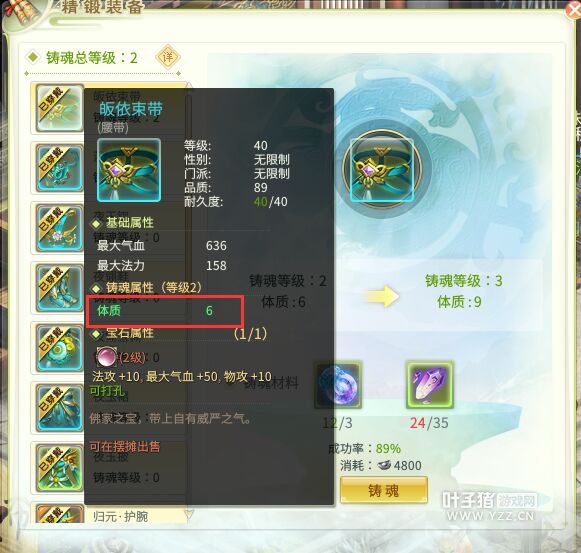Click the pink level 2 gem icon

pos(106,357)
